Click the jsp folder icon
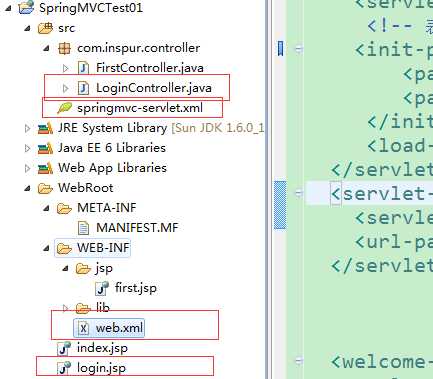 83,268
